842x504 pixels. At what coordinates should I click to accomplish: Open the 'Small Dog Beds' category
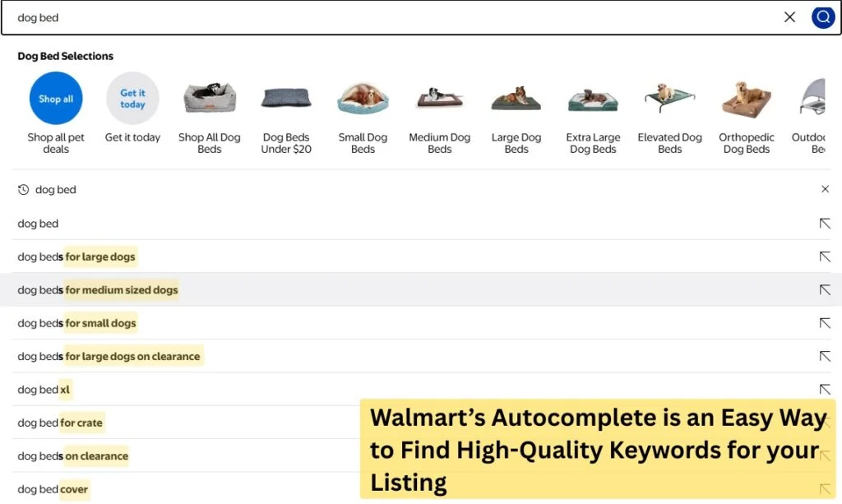point(363,98)
